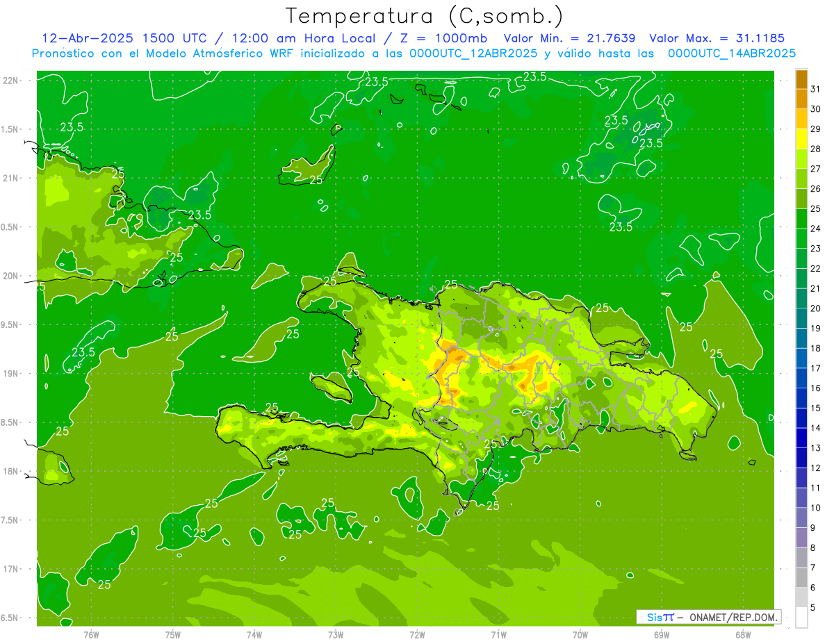Click the longitude label "74W"
Screen dimensions: 834x644
(254, 635)
